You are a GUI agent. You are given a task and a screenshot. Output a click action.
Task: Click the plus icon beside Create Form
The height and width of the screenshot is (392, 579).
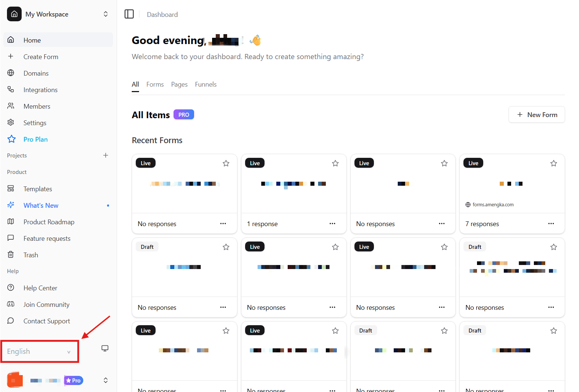click(x=11, y=56)
